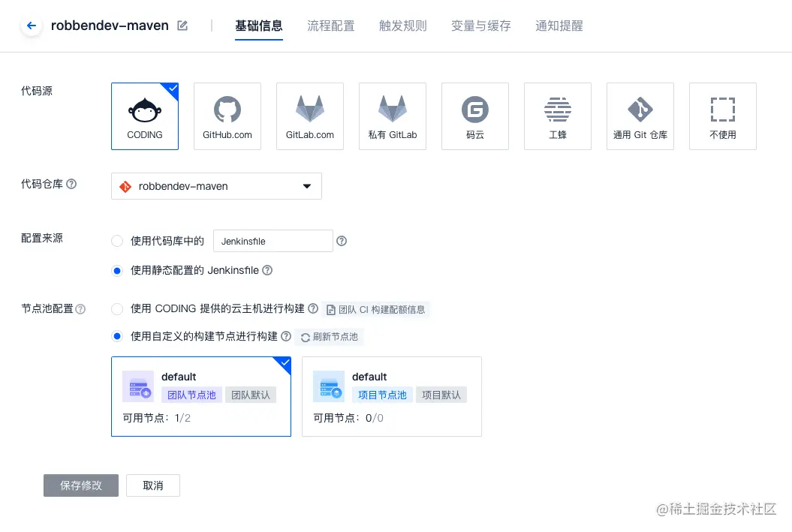Image resolution: width=792 pixels, height=532 pixels.
Task: Open help icon beside Jenkinsfile input
Action: tap(342, 241)
